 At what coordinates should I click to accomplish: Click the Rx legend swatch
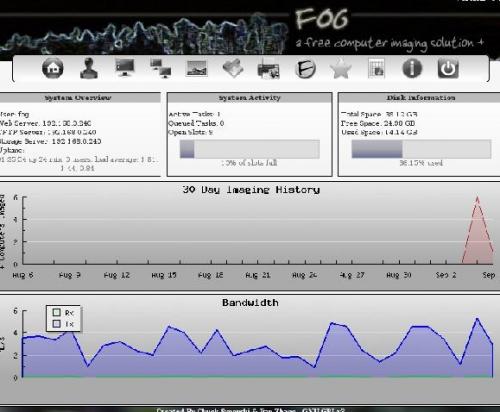(56, 312)
